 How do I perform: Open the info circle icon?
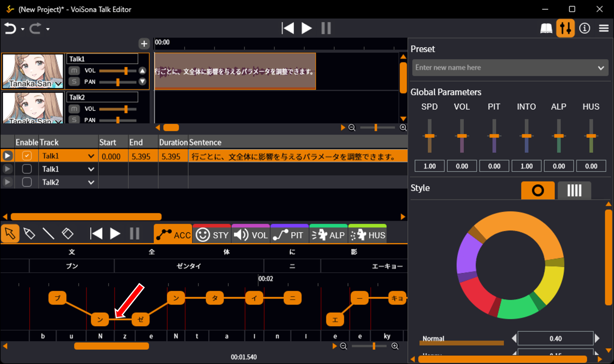(584, 28)
